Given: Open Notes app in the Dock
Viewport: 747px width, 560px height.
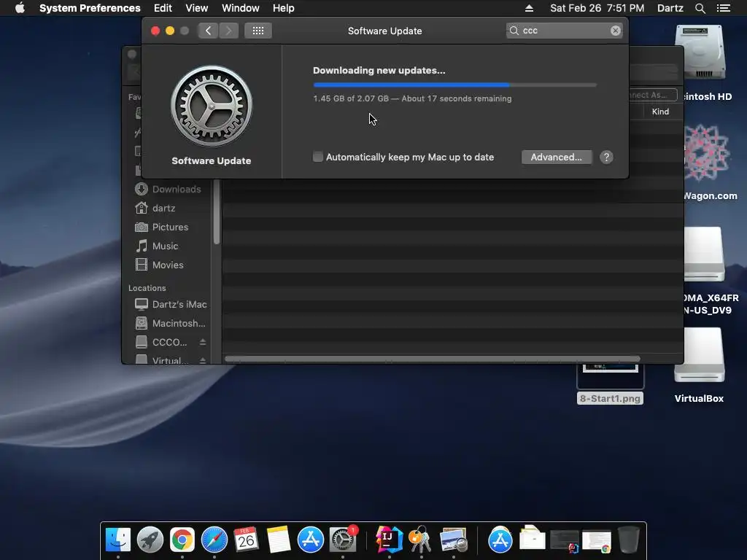Looking at the screenshot, I should [279, 540].
